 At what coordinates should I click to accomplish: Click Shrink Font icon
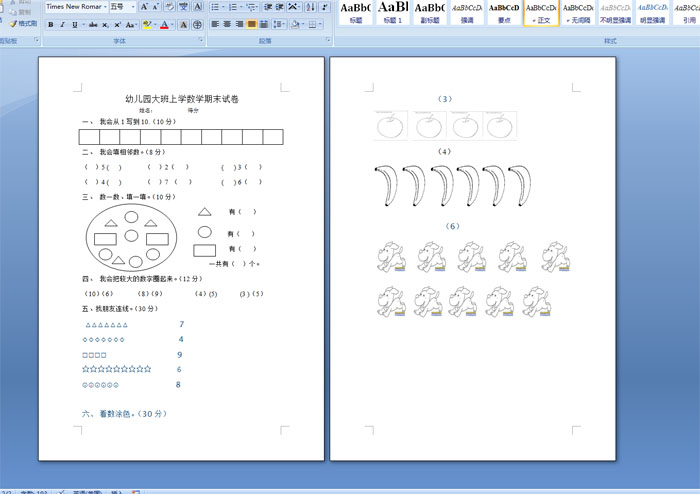pos(156,7)
